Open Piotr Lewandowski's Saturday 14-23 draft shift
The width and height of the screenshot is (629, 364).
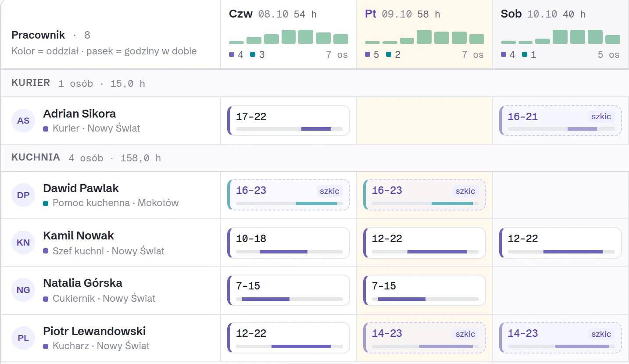point(561,338)
